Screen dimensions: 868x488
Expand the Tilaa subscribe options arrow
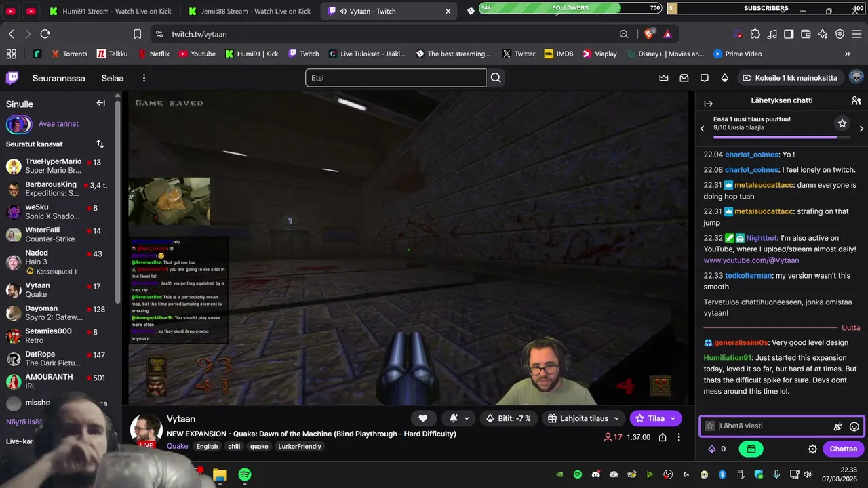[673, 418]
